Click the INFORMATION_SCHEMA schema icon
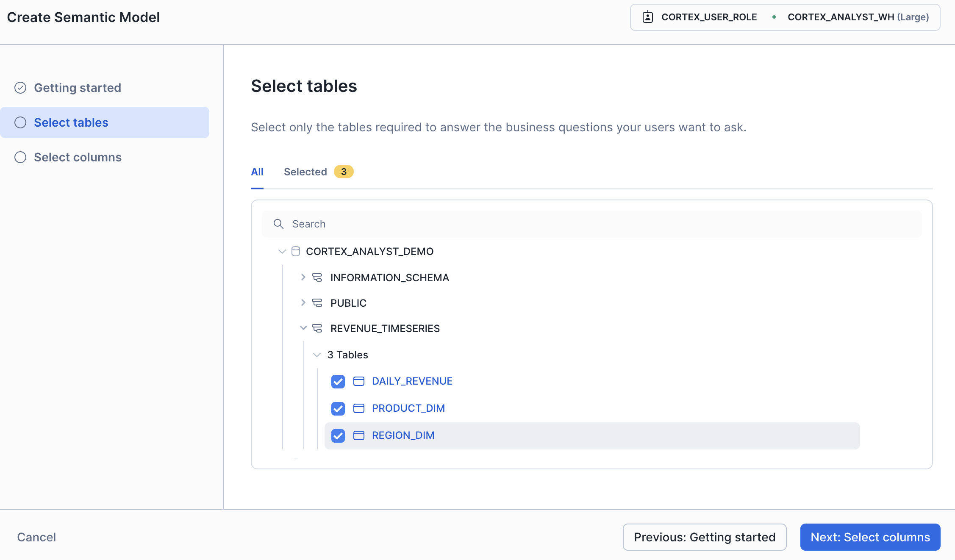Viewport: 955px width, 560px height. click(317, 277)
